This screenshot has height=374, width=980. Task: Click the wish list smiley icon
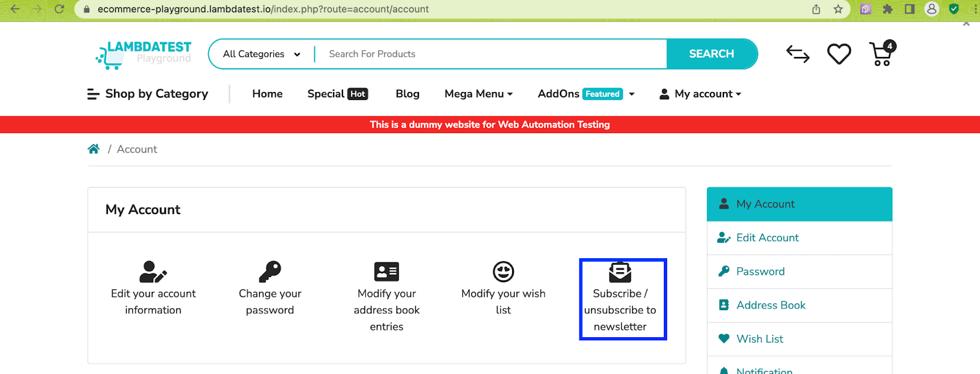tap(503, 272)
